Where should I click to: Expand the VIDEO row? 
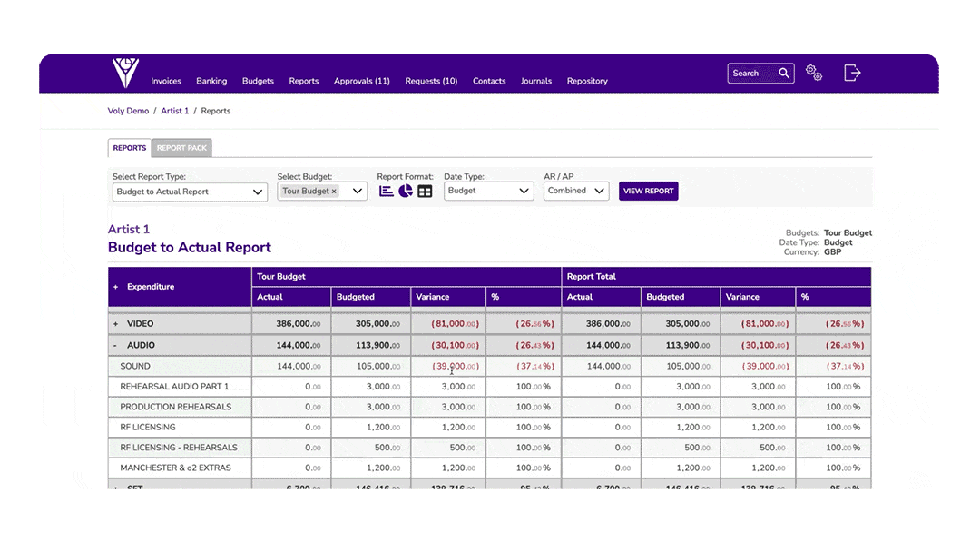(x=115, y=324)
